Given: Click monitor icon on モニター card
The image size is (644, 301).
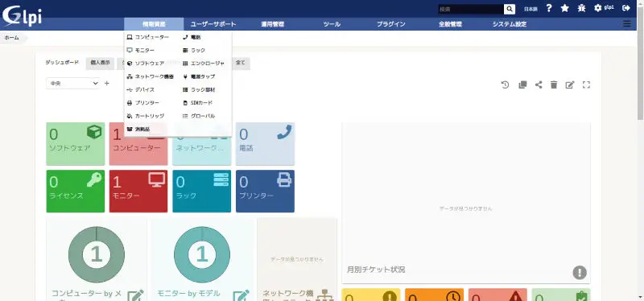Looking at the screenshot, I should (x=157, y=179).
